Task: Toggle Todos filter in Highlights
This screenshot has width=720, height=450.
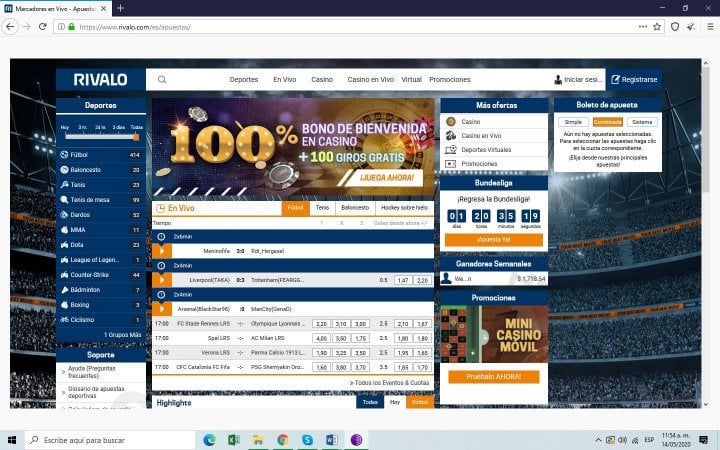Action: 370,402
